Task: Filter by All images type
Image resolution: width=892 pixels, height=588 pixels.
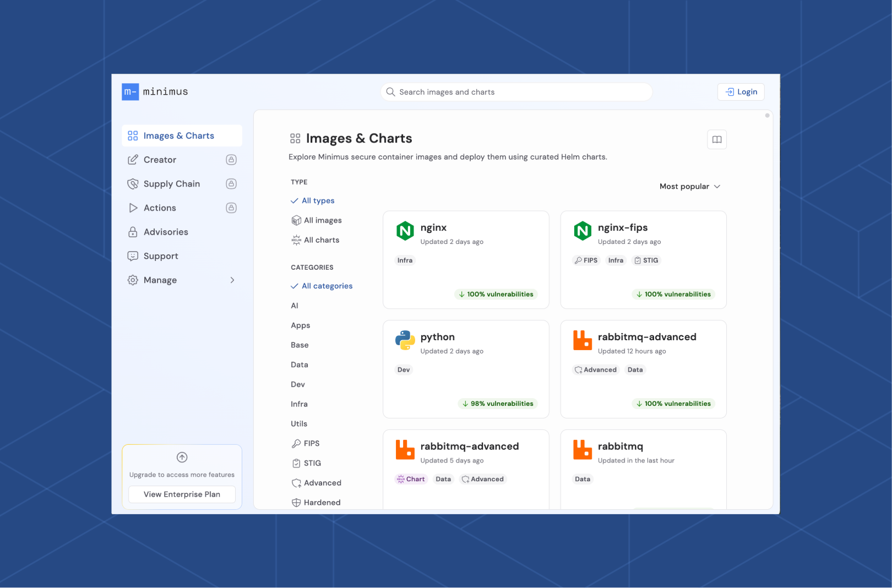Action: click(x=317, y=220)
